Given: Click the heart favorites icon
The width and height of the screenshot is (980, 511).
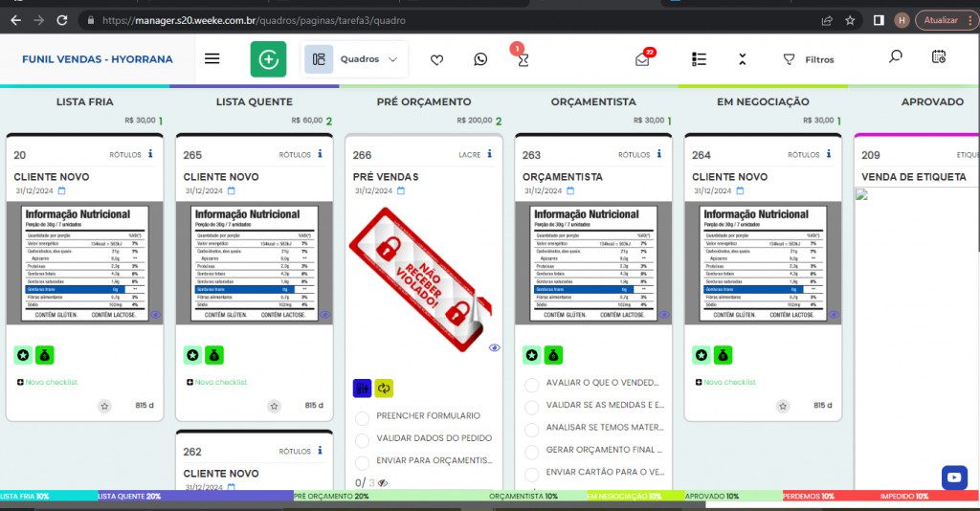Looking at the screenshot, I should click(436, 59).
